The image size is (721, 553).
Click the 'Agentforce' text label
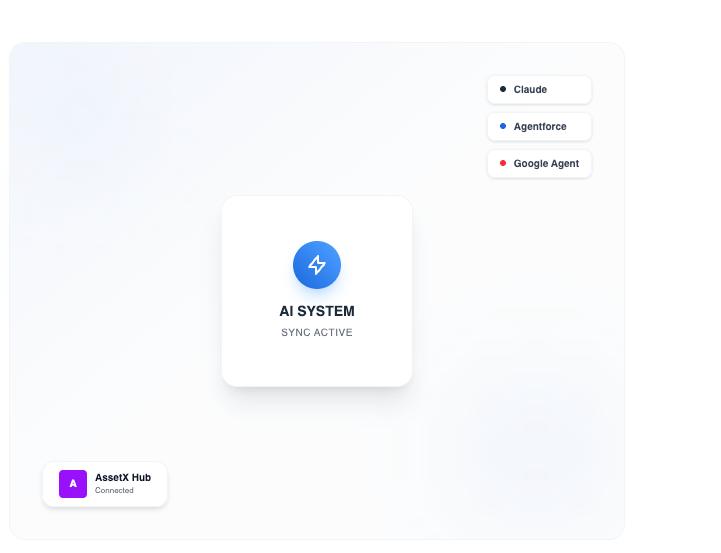540,127
